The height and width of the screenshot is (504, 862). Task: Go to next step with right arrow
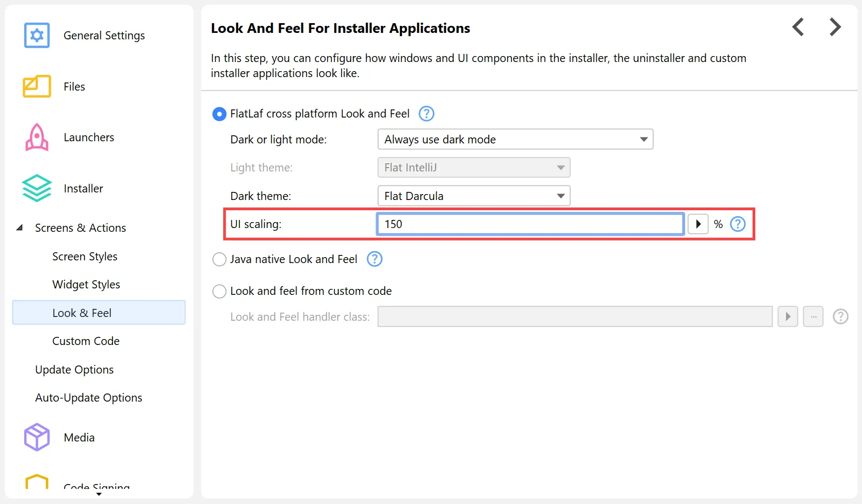[835, 27]
